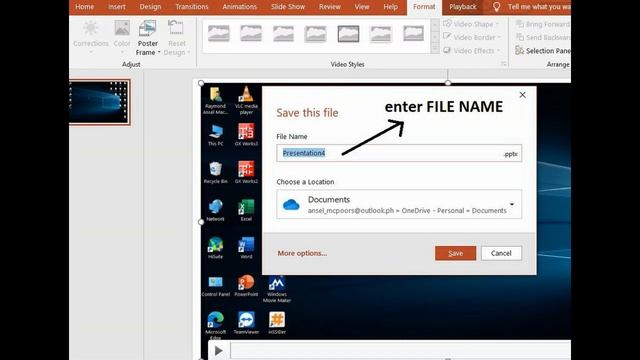Image resolution: width=640 pixels, height=360 pixels.
Task: Open the Slide Show tab
Action: pyautogui.click(x=288, y=7)
